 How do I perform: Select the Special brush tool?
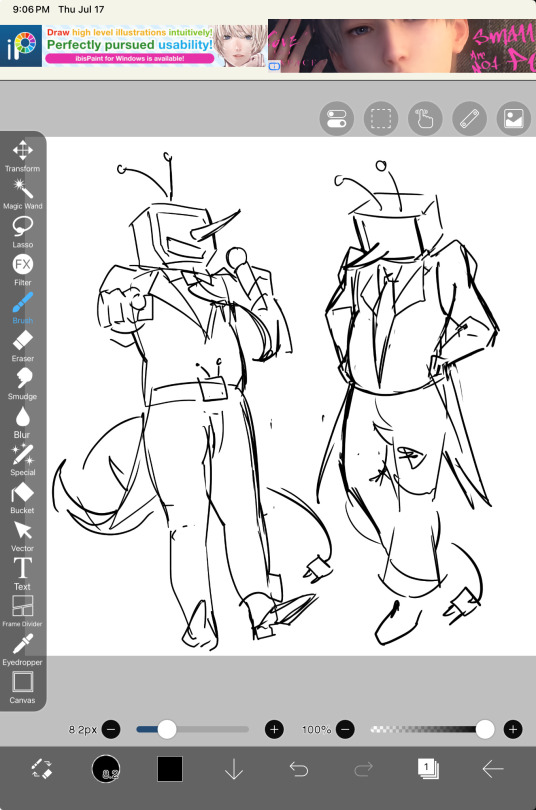pos(22,460)
